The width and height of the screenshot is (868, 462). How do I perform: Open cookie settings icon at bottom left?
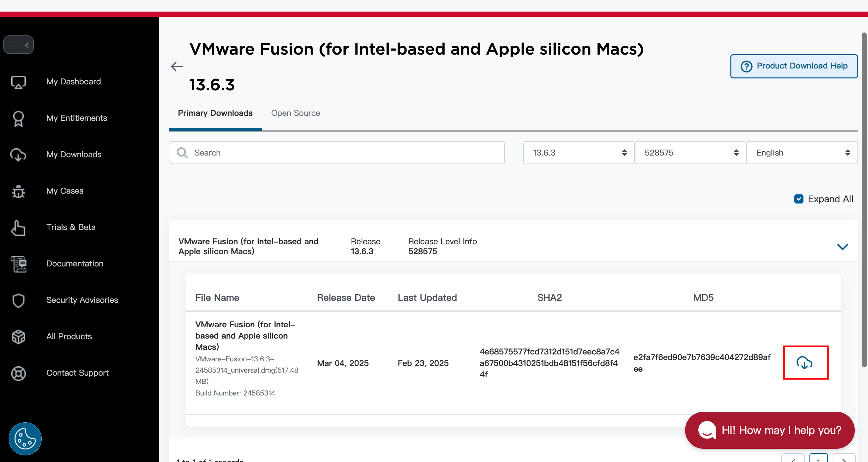tap(25, 439)
